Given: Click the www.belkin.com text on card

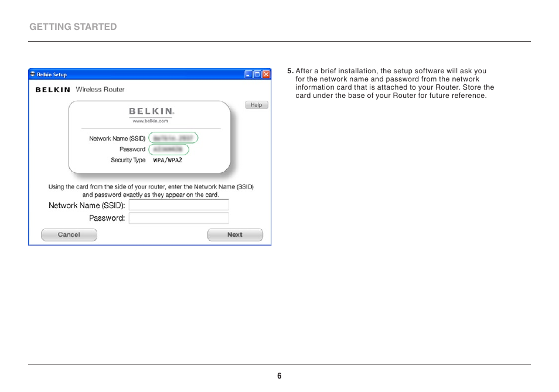Looking at the screenshot, I should 151,121.
